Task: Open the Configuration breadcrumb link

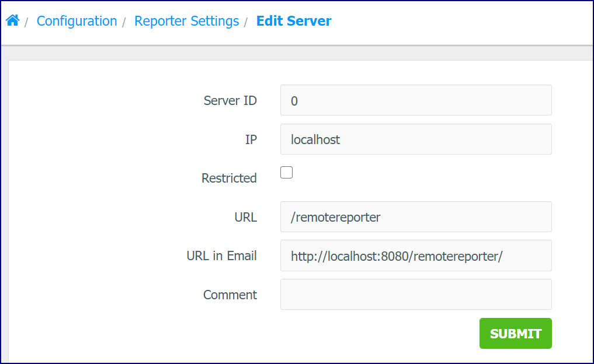Action: [x=77, y=21]
